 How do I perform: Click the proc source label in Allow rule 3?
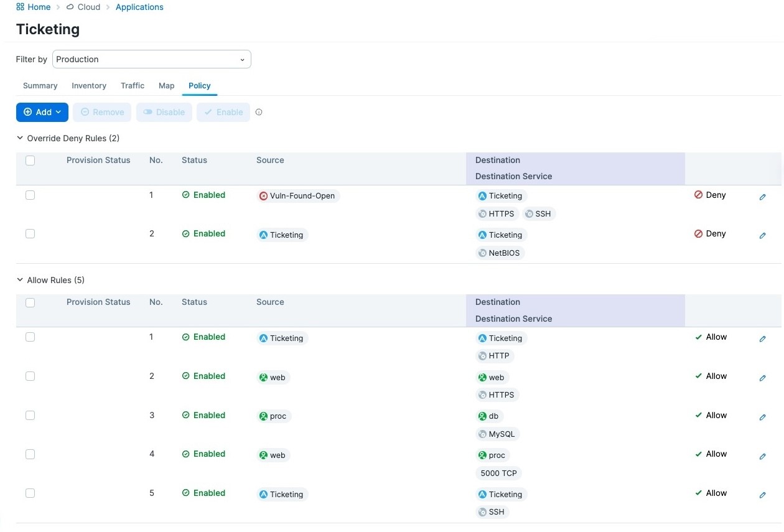click(274, 416)
